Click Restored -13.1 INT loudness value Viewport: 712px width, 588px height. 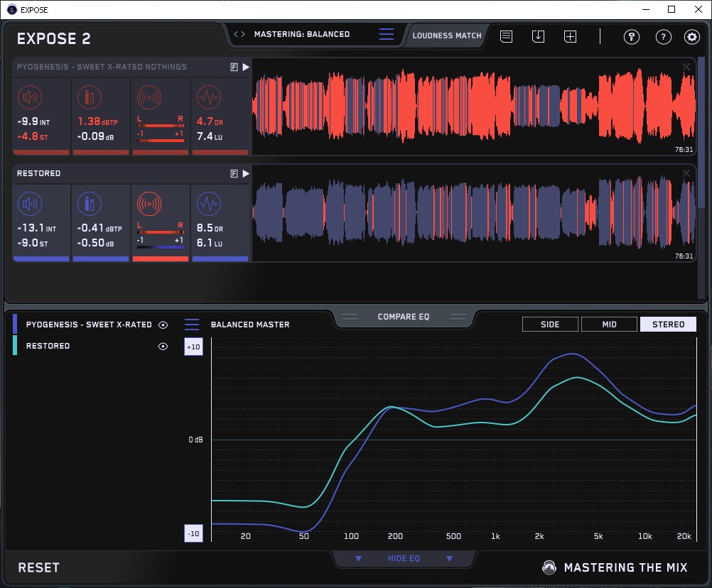37,228
